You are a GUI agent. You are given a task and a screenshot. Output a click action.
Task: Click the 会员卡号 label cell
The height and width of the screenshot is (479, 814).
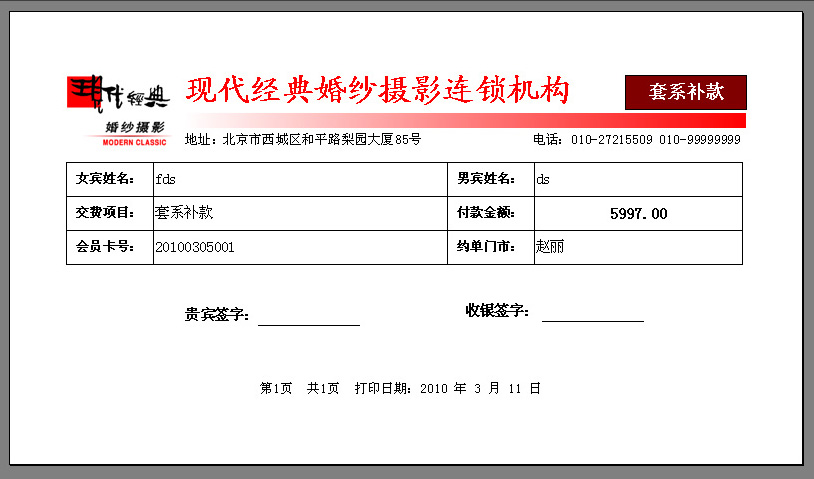(110, 248)
